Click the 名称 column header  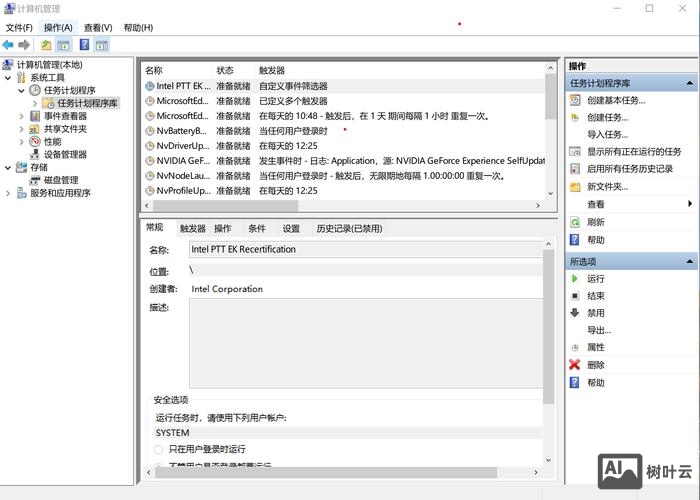click(x=177, y=70)
